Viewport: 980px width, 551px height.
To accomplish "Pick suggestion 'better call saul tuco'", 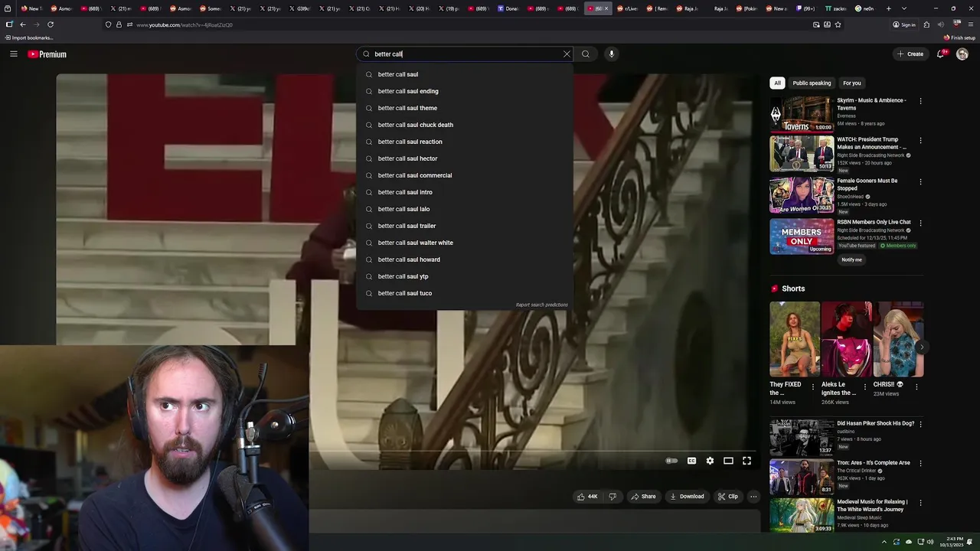I will pos(465,293).
